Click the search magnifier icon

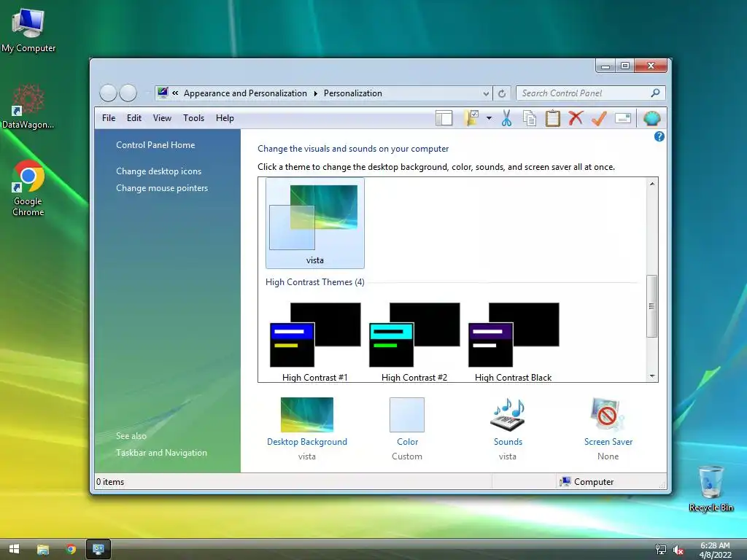[655, 93]
